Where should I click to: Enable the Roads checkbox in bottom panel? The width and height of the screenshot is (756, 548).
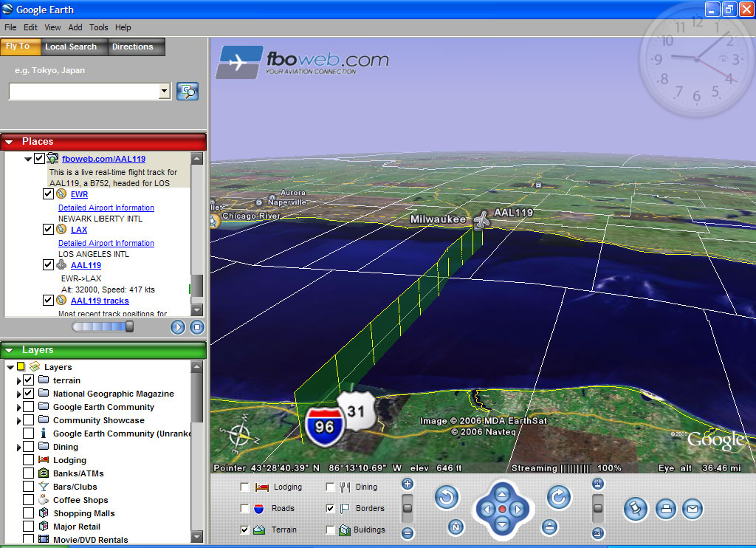[244, 508]
